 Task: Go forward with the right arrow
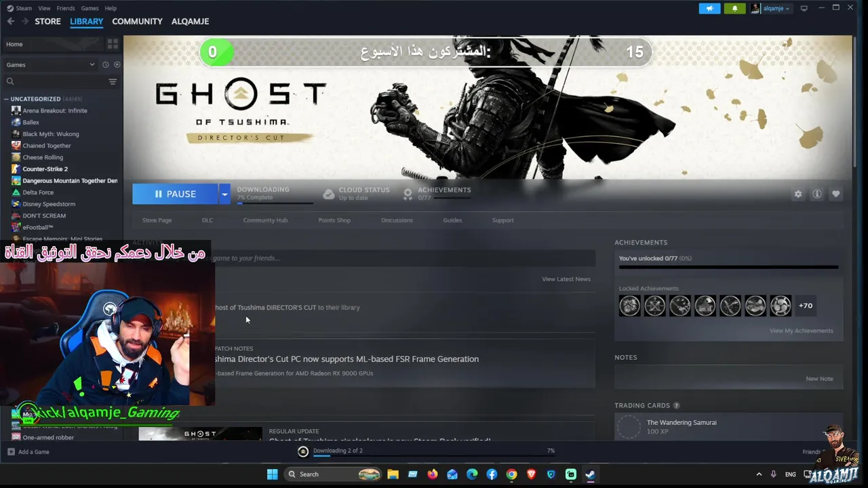point(24,21)
